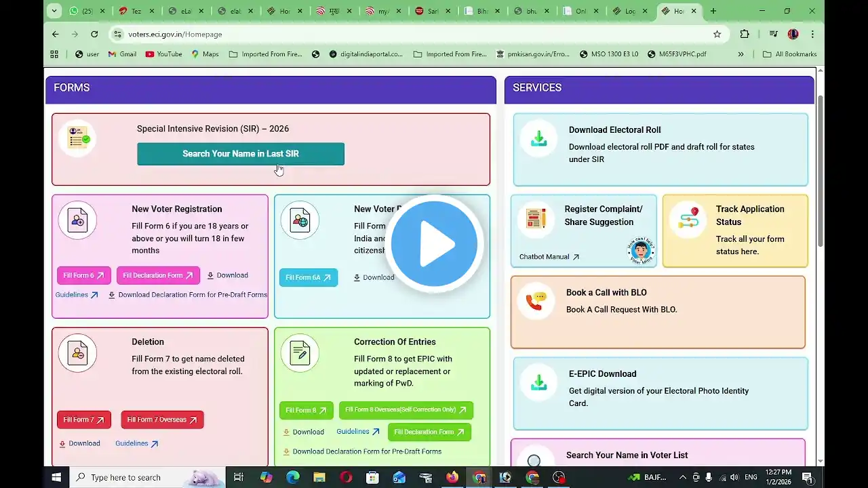Screen dimensions: 868x488
Task: Click Fill Form 8 Overseas (Self Correction Only)
Action: (x=406, y=410)
